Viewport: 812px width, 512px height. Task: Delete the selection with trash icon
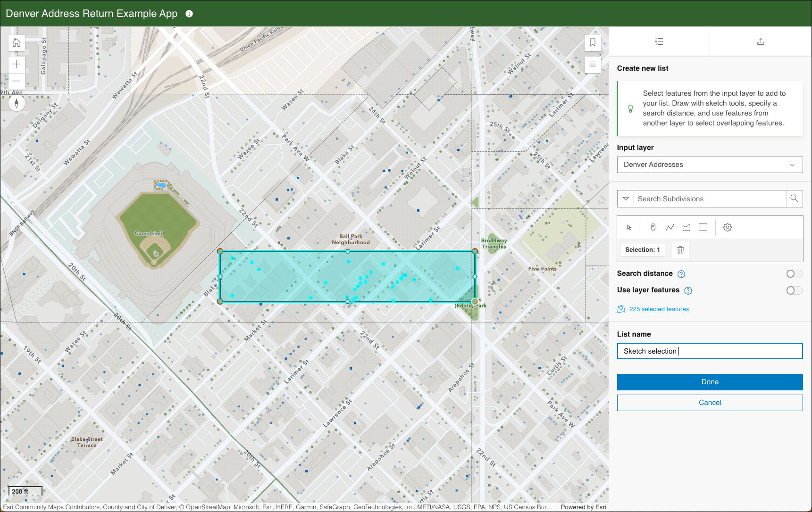pos(680,250)
